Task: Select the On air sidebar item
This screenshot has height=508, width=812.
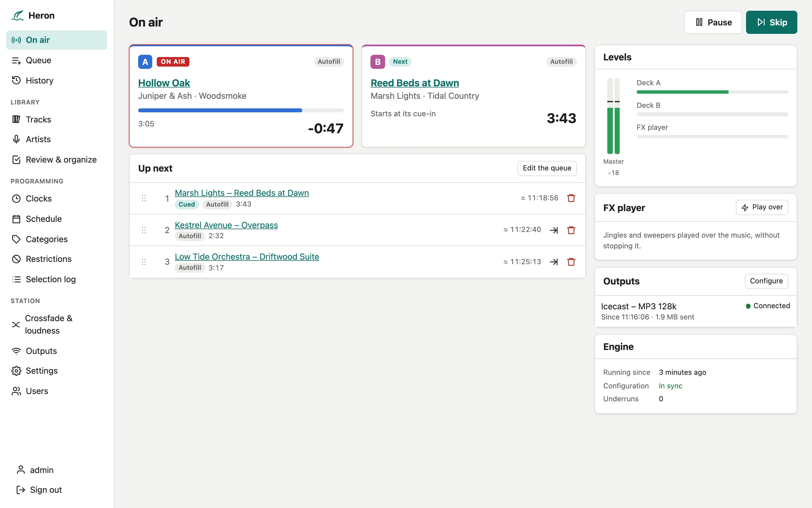Action: pos(56,40)
